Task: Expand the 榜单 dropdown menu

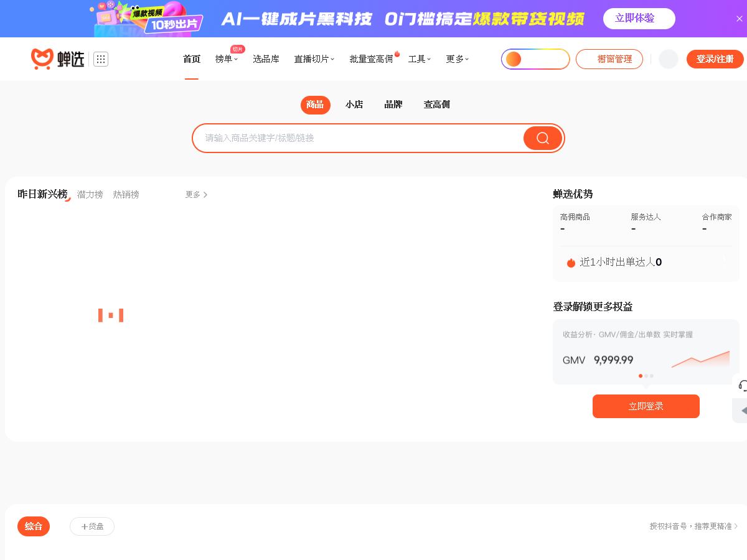Action: point(227,59)
